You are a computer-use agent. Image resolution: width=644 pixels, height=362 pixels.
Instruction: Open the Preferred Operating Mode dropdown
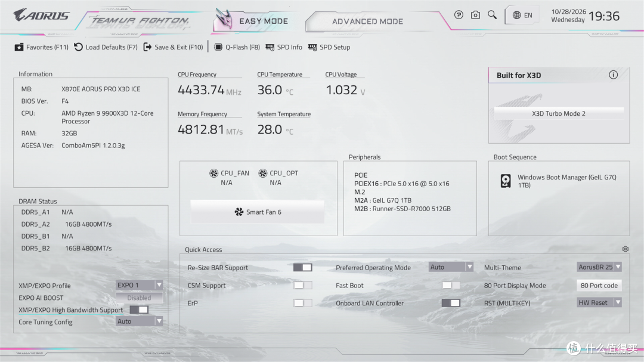[x=451, y=267]
